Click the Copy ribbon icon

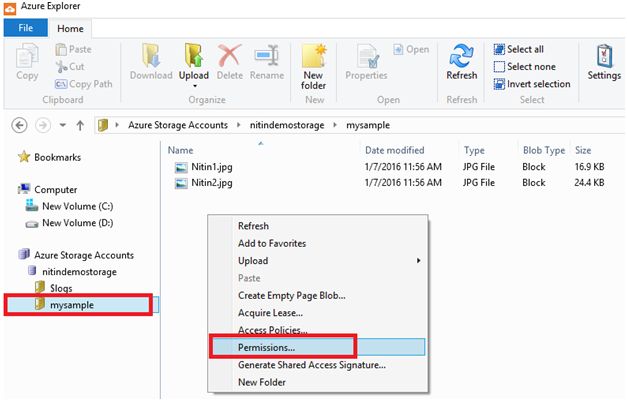(27, 57)
